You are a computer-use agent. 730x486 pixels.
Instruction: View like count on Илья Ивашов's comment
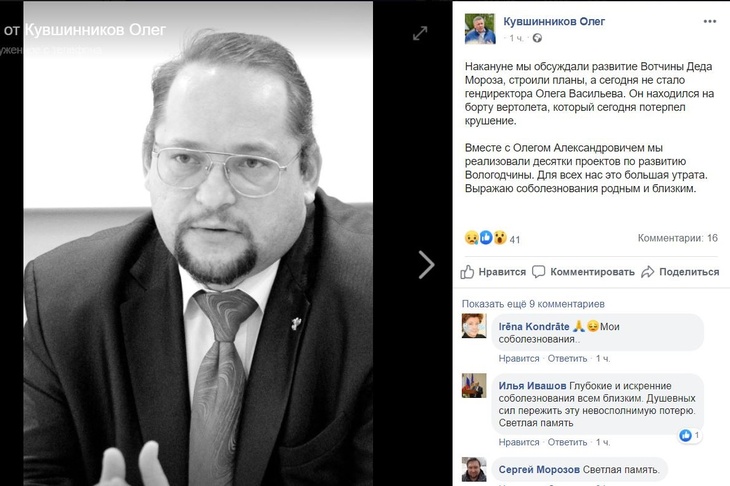point(690,435)
